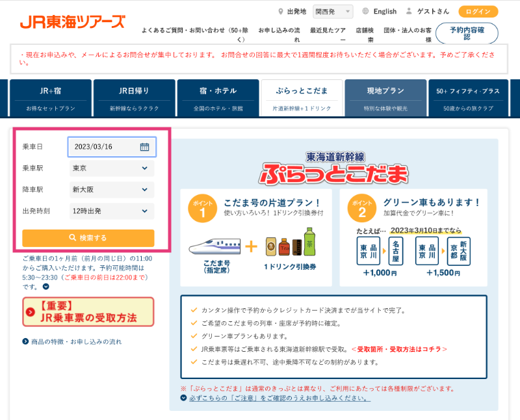The height and width of the screenshot is (420, 520).
Task: Select the 宿・ホテル tab
Action: click(218, 98)
